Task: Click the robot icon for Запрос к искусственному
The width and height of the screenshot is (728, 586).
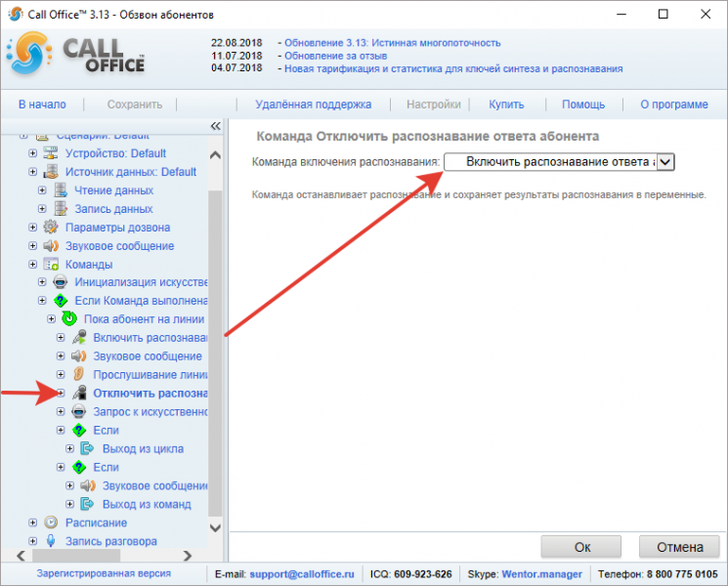Action: click(78, 411)
